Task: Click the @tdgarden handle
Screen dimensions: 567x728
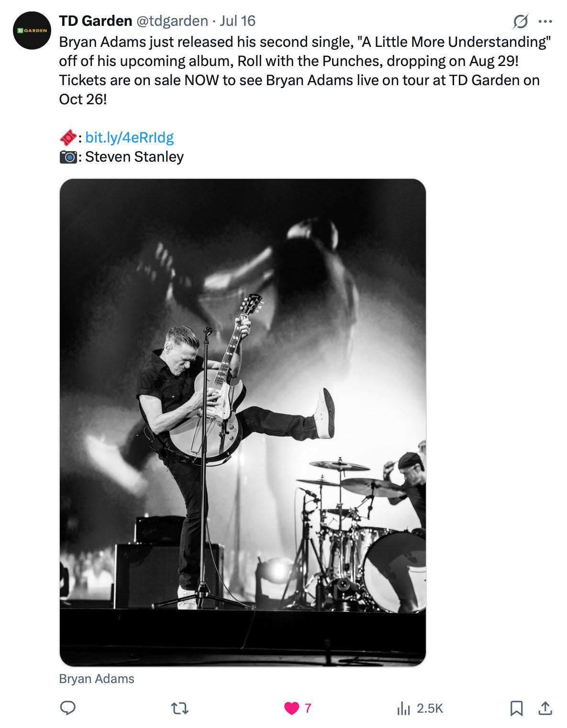Action: [x=172, y=21]
